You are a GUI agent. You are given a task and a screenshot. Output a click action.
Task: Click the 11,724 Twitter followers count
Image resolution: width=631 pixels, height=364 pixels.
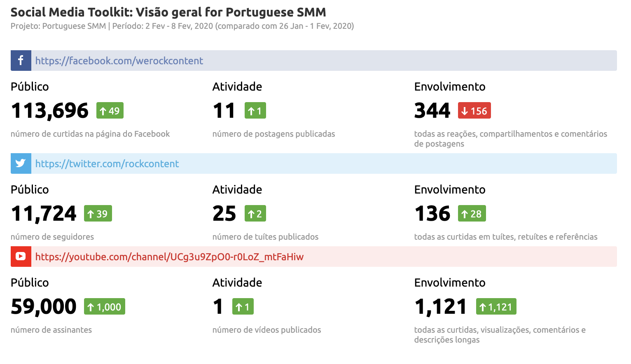pos(44,214)
